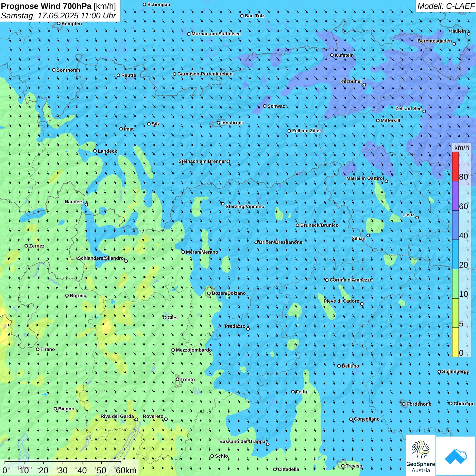Select the lime 5–10 km/h legend color
476x476 pixels.
point(455,313)
